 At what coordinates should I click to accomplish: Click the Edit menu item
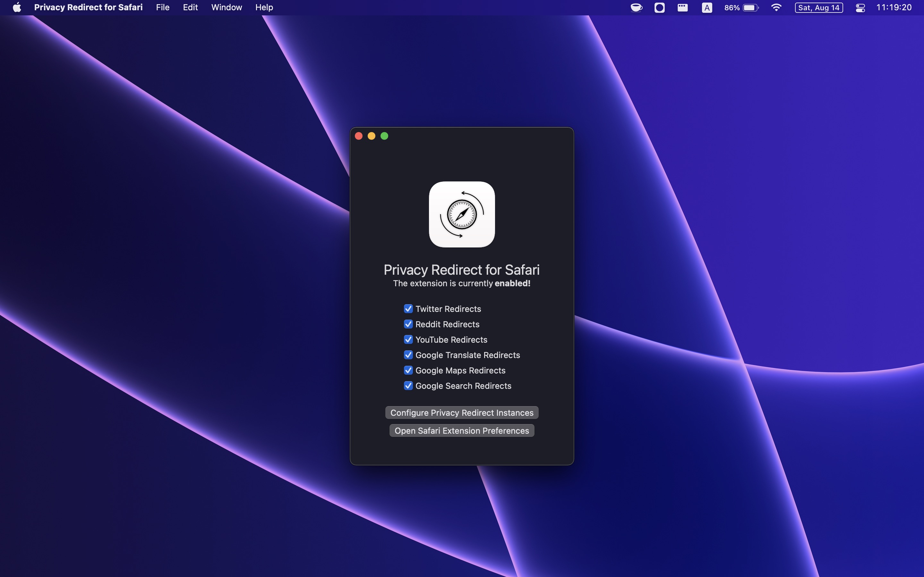(x=190, y=7)
